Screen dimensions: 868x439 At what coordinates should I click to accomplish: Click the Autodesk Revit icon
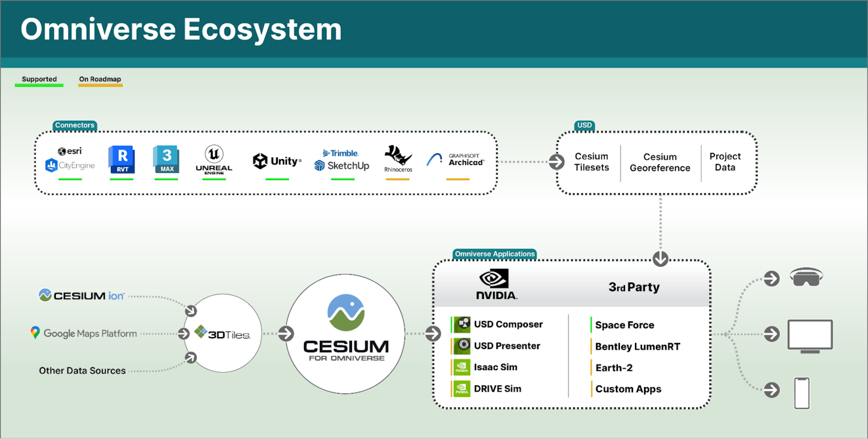[x=121, y=160]
